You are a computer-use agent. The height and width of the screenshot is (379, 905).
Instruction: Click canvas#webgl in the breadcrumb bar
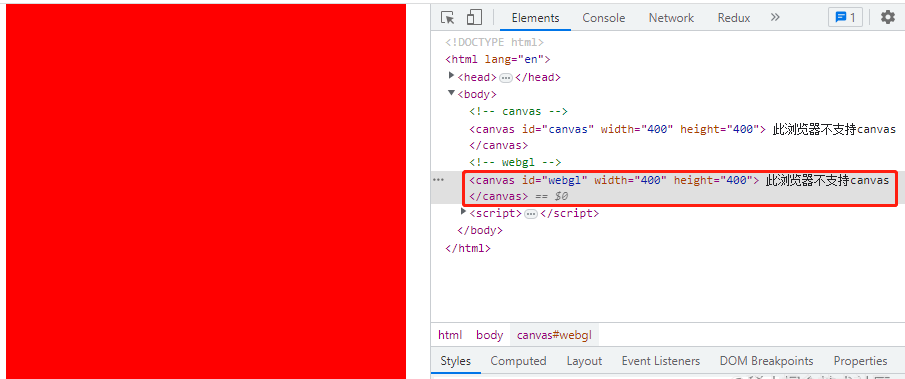(x=554, y=335)
